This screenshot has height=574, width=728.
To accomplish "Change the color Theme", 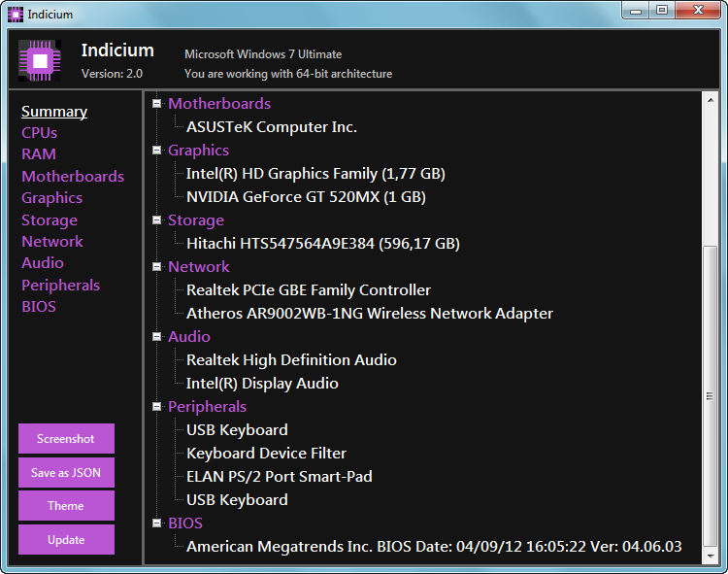I will click(66, 506).
